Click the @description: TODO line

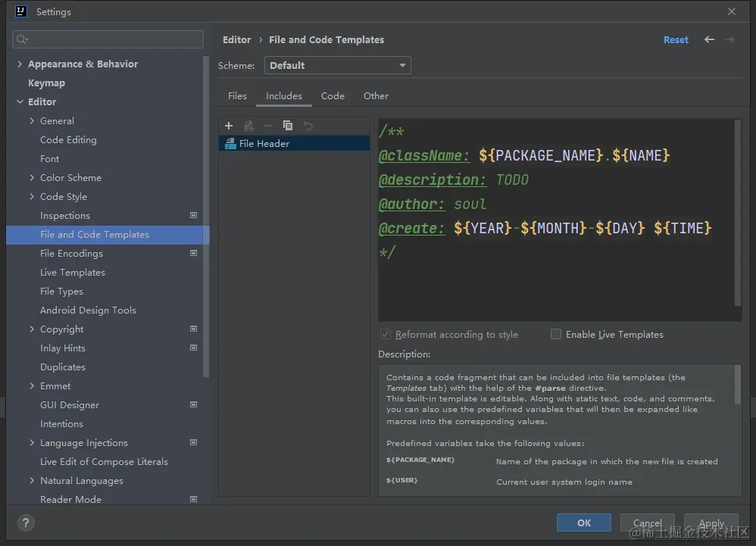tap(454, 179)
